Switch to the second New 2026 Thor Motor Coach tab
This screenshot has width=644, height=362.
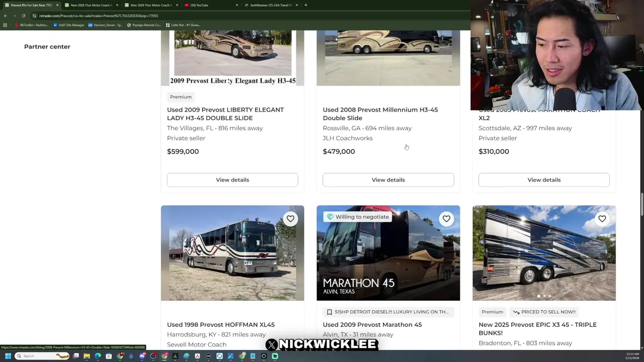[x=151, y=5]
